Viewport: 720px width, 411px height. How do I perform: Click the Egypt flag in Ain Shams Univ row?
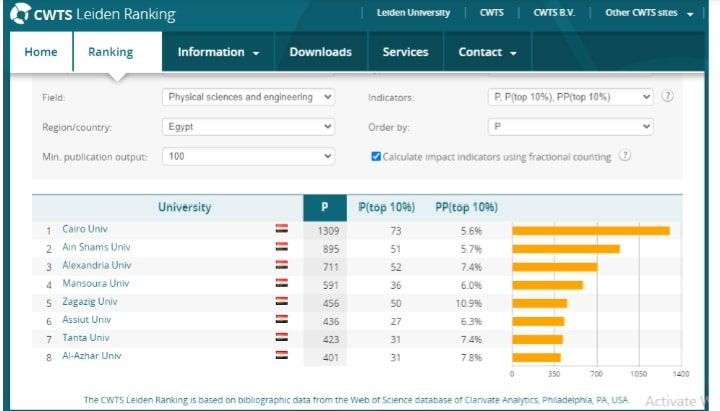click(x=281, y=247)
